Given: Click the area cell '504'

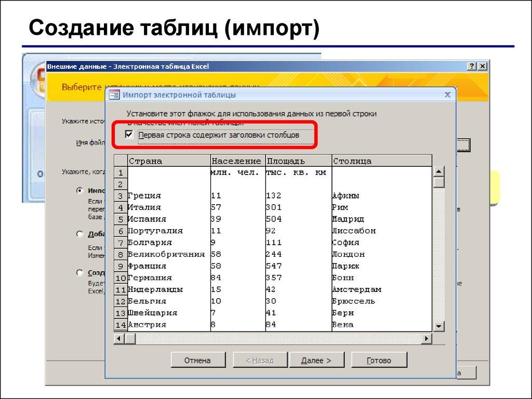Looking at the screenshot, I should click(299, 219).
